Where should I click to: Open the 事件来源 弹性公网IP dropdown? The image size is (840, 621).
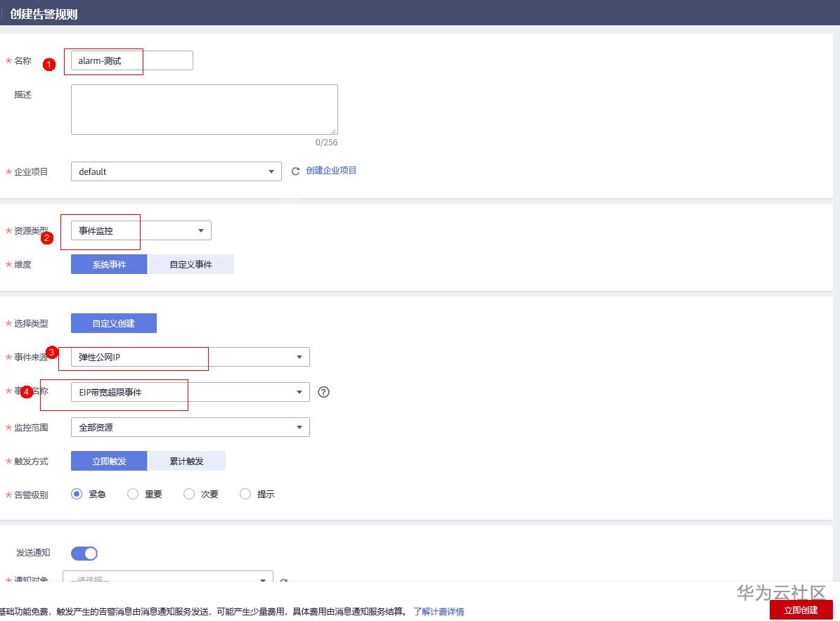click(x=190, y=357)
